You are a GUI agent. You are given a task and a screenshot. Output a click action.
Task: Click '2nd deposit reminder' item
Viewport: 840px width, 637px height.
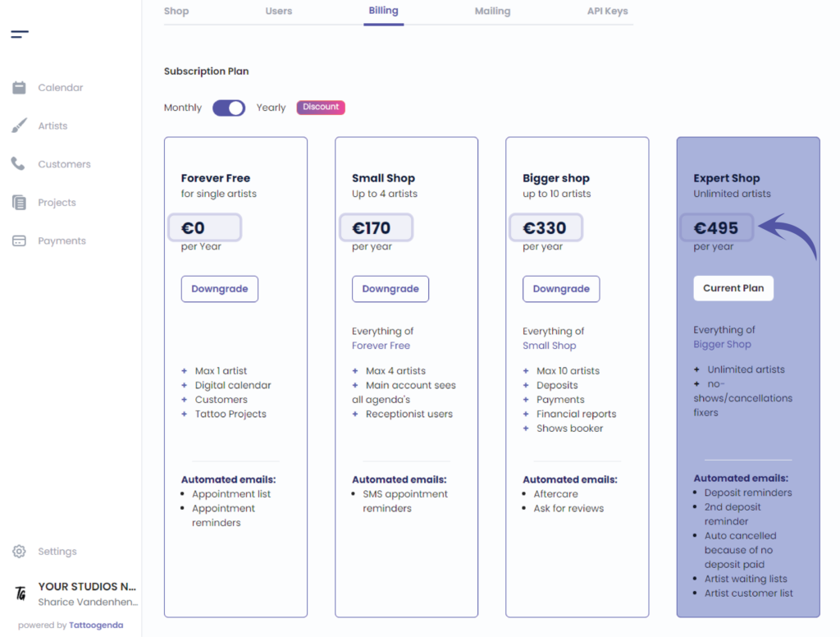click(733, 514)
